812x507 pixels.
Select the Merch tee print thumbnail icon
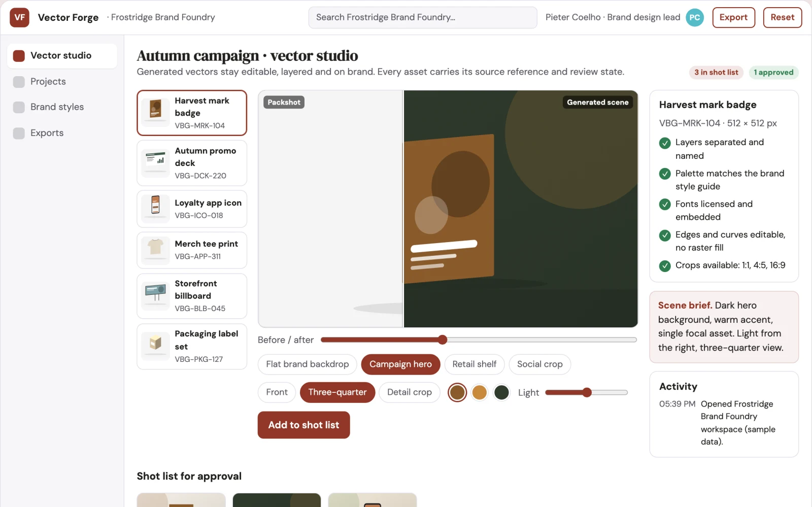tap(155, 250)
